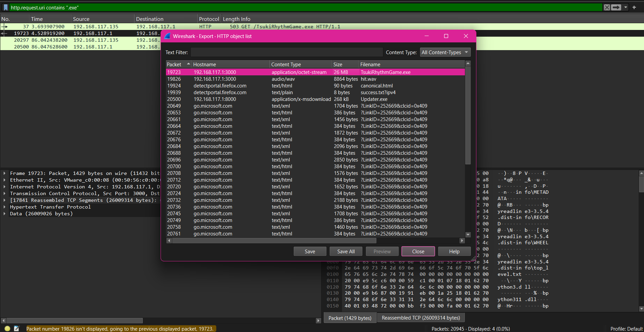The image size is (644, 332).
Task: Sort objects by Packet column
Action: point(179,64)
